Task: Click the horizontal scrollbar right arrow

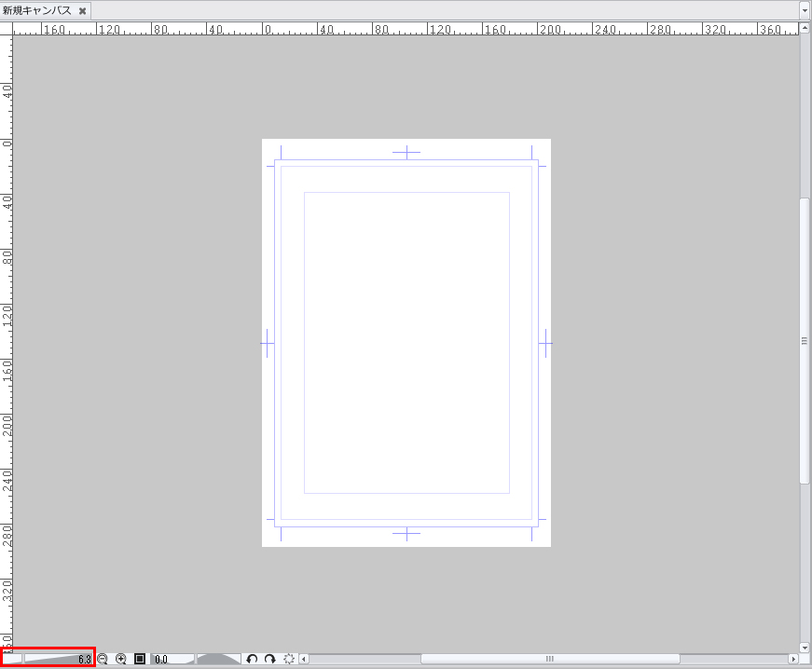Action: coord(793,659)
